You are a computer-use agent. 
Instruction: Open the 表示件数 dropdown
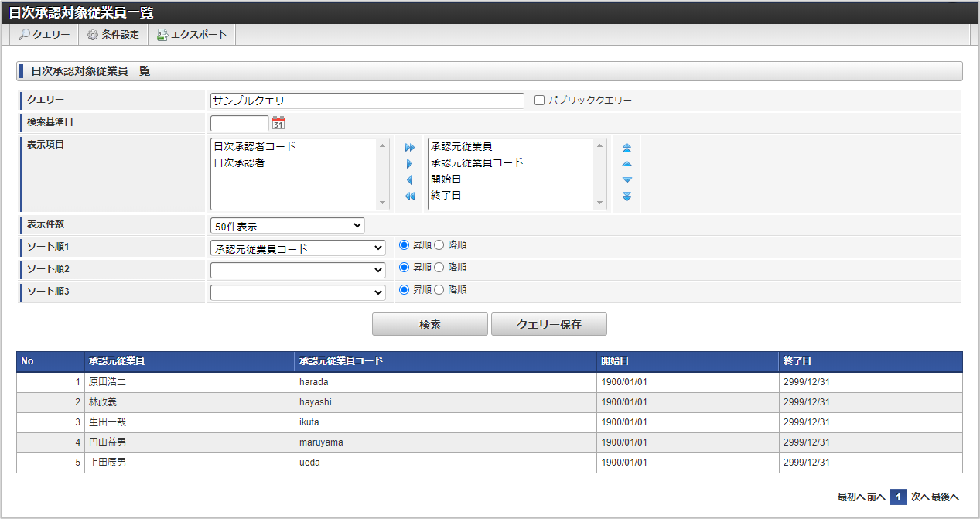click(287, 226)
